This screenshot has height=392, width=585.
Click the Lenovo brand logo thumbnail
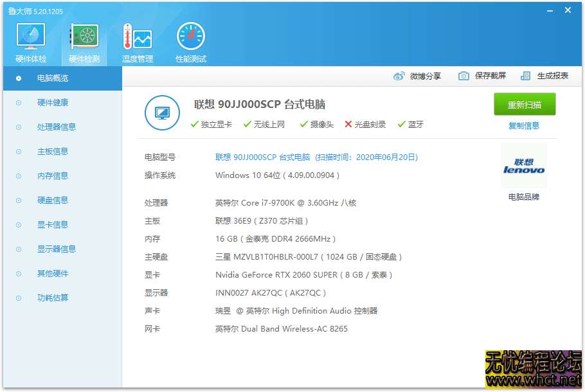[x=523, y=166]
